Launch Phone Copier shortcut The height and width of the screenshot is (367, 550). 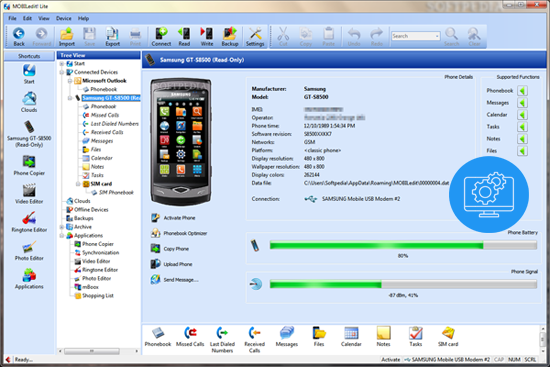[x=29, y=165]
